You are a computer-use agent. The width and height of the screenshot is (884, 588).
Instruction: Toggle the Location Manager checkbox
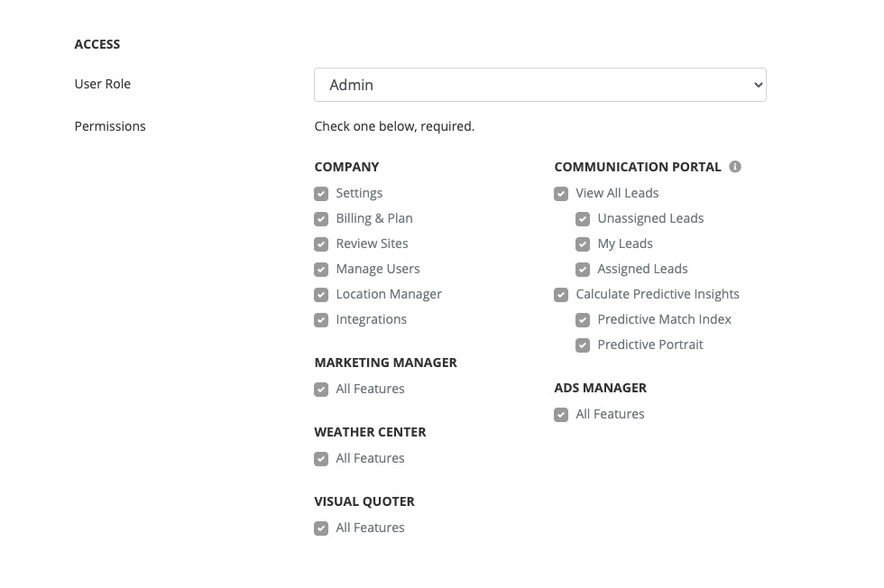click(321, 295)
